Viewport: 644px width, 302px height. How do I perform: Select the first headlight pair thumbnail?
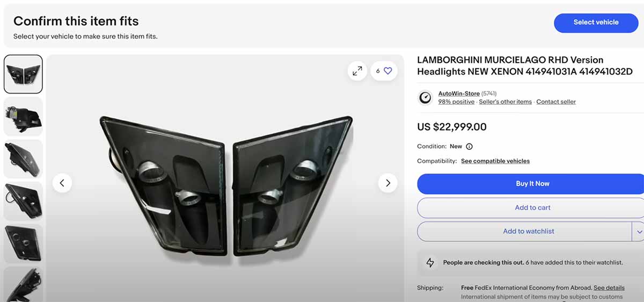(x=23, y=74)
